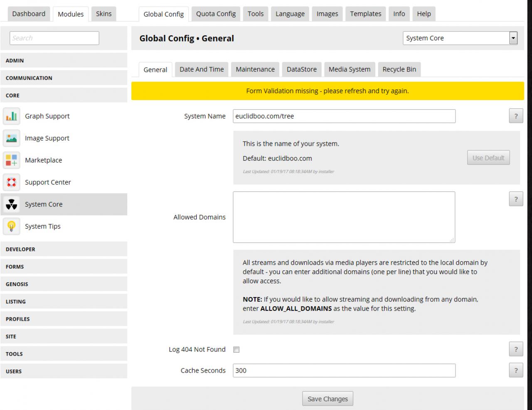The height and width of the screenshot is (410, 532).
Task: Click inside the Allowed Domains text area
Action: pos(344,217)
